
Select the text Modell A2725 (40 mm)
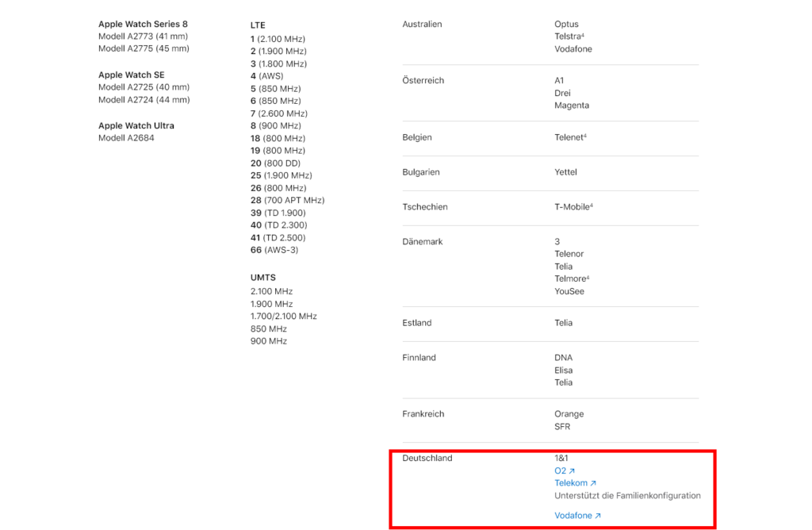(x=144, y=87)
